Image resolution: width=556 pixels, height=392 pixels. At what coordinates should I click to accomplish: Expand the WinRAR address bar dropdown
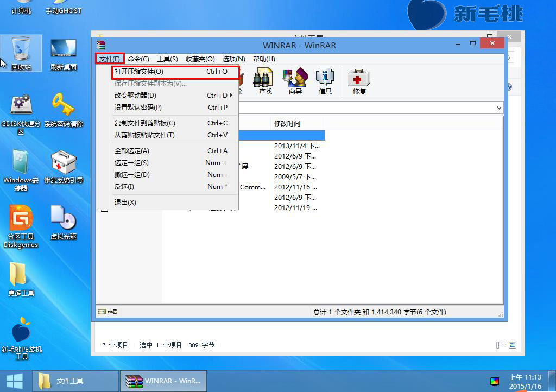pyautogui.click(x=499, y=108)
